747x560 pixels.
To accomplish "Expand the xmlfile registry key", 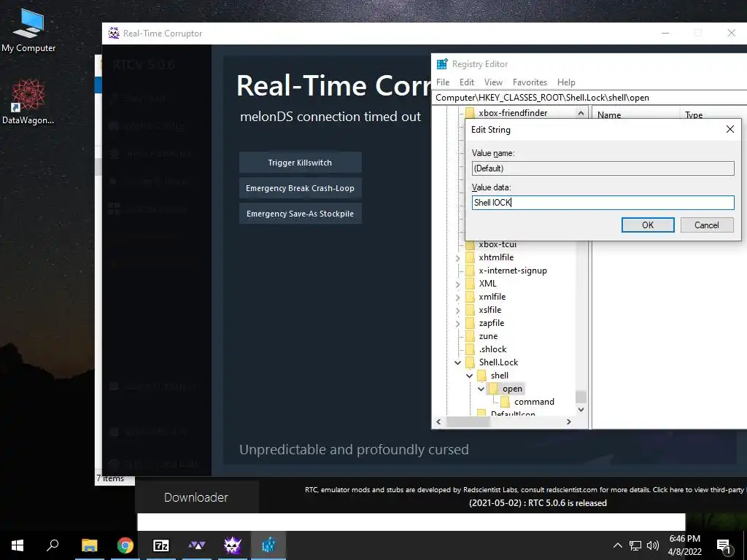I will click(458, 297).
